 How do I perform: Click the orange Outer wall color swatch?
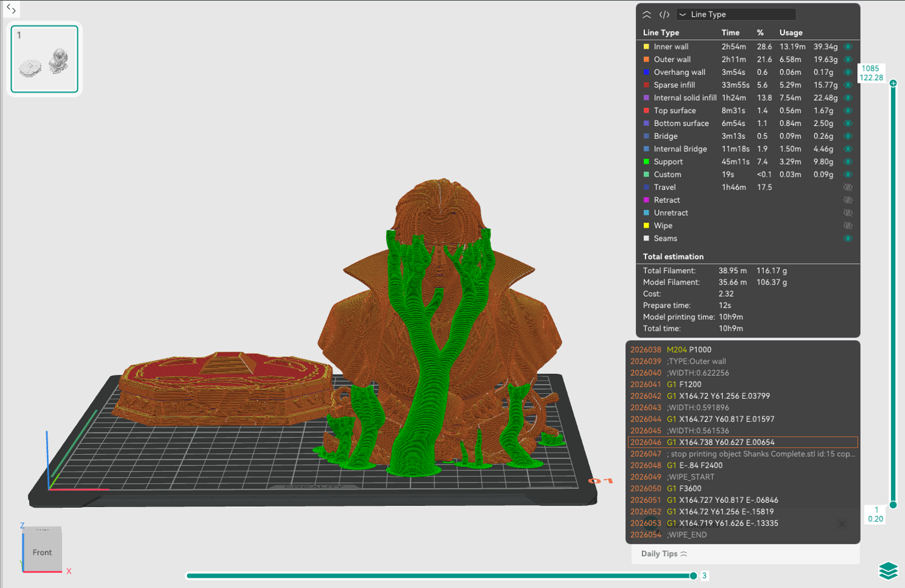[646, 59]
